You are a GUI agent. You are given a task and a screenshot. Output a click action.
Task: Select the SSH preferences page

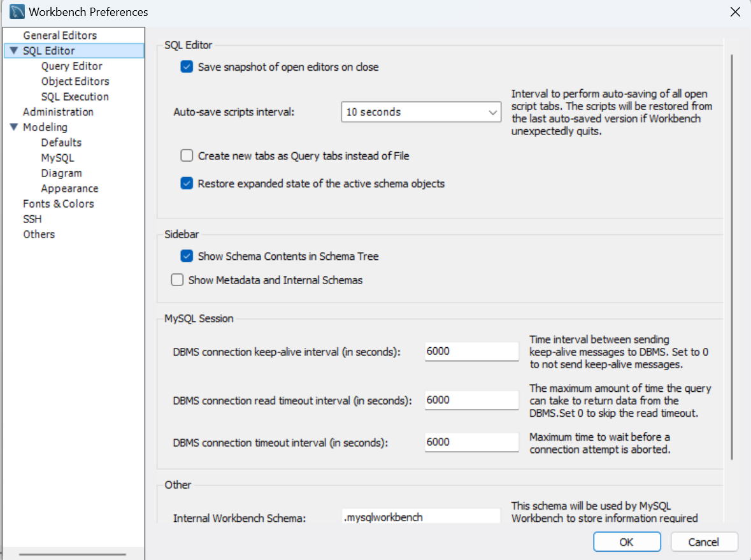32,219
